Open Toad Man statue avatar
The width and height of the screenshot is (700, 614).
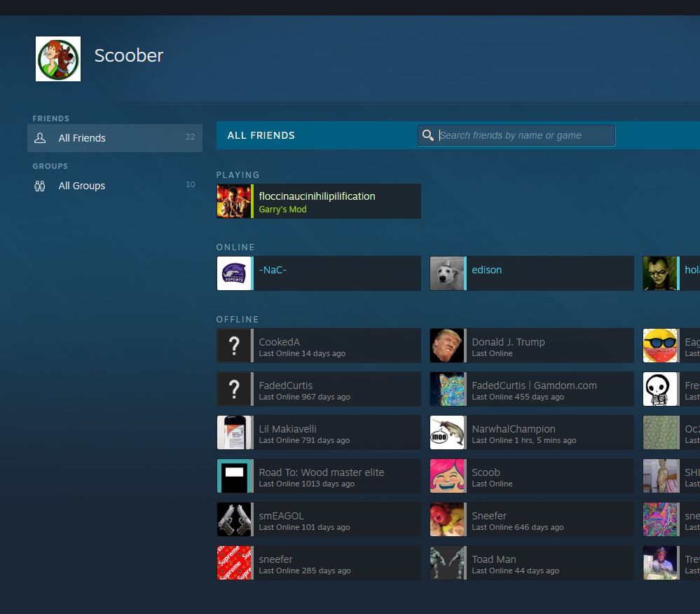tap(447, 563)
